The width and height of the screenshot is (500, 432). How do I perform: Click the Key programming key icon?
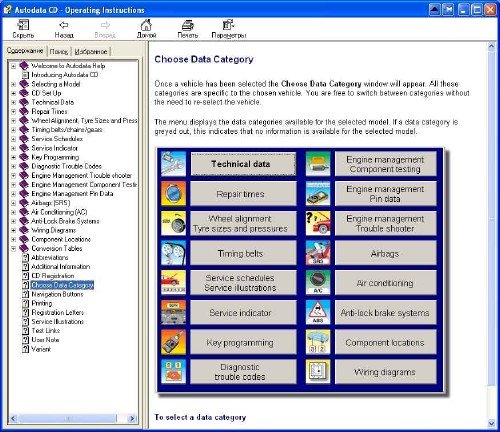coord(173,342)
